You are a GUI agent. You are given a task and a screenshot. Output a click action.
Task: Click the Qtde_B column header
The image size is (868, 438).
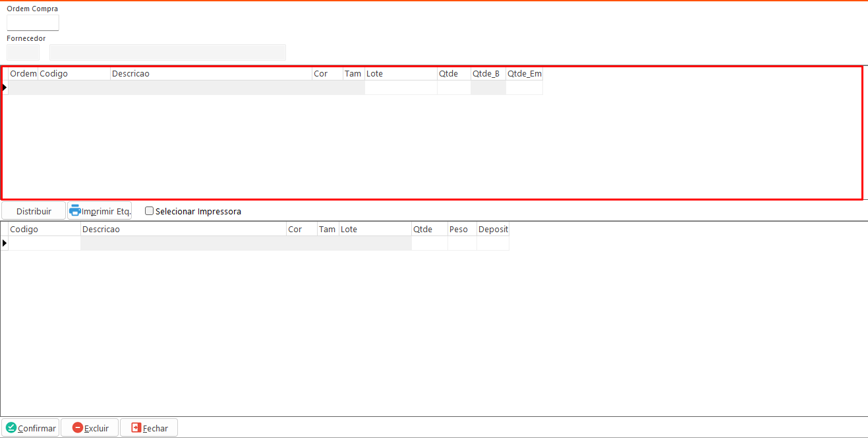(x=488, y=74)
